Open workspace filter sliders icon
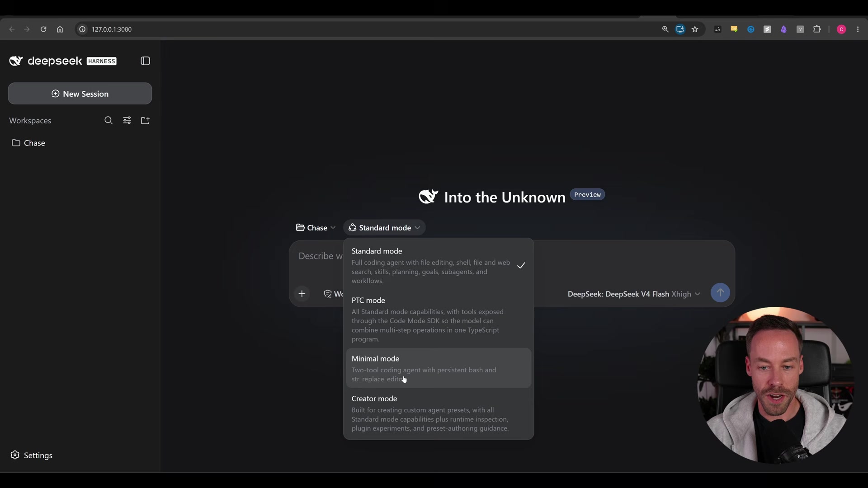 click(127, 120)
